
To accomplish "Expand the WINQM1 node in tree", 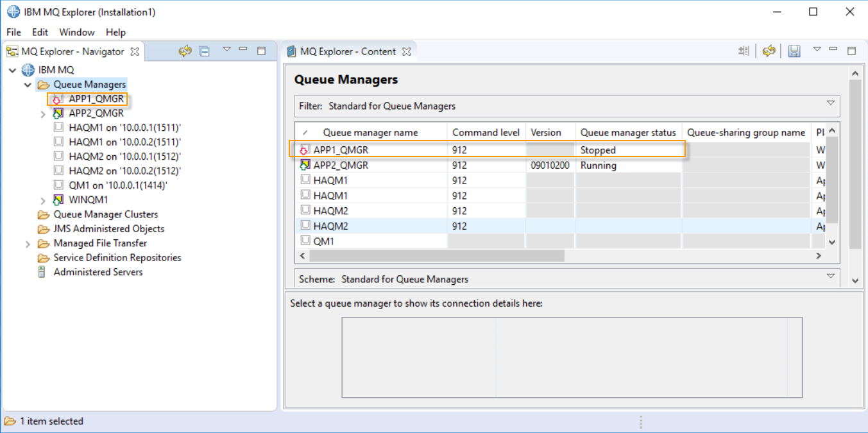I will 43,200.
